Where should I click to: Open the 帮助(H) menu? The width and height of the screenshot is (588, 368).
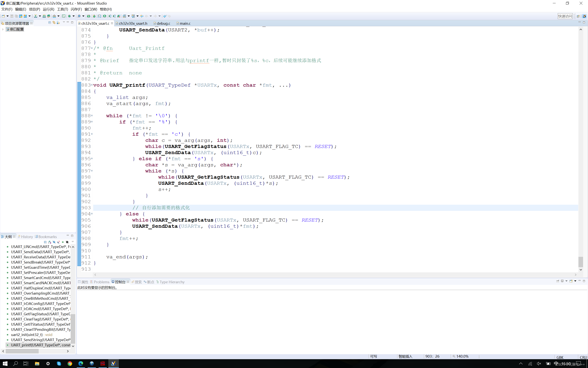tap(106, 9)
